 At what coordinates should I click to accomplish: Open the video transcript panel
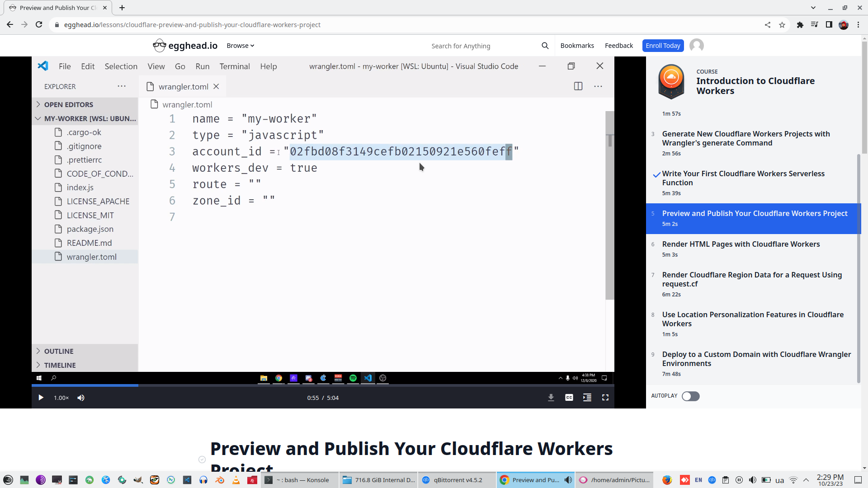point(587,398)
